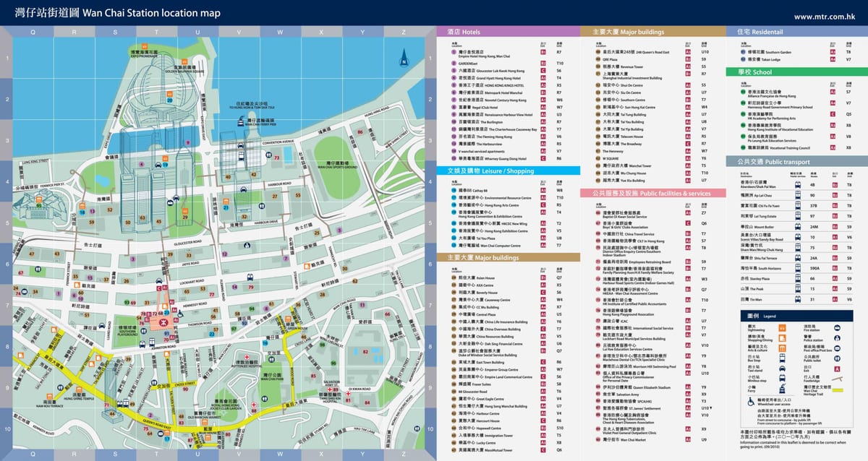The image size is (868, 461).
Task: Select the Sightseeing icon in the Legend
Action: 782,328
